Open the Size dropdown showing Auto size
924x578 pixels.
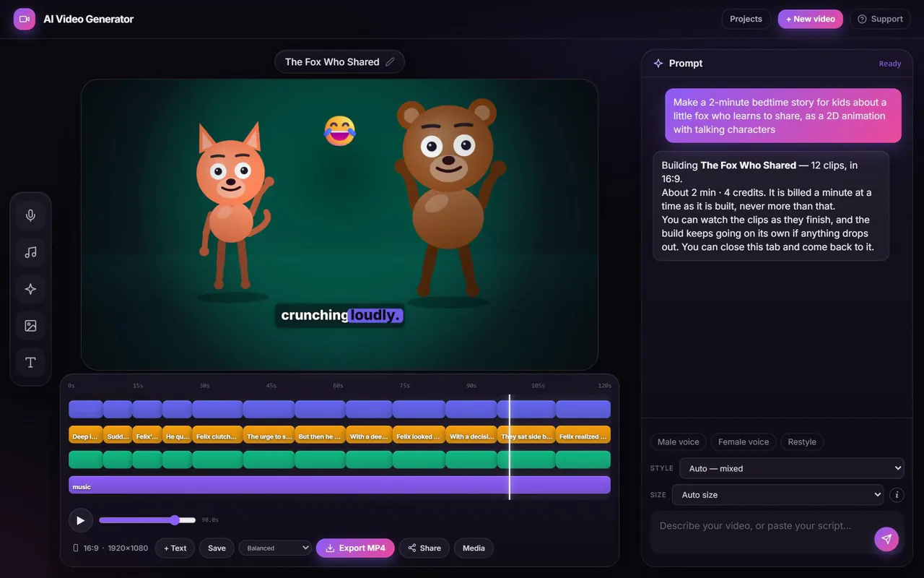tap(778, 495)
